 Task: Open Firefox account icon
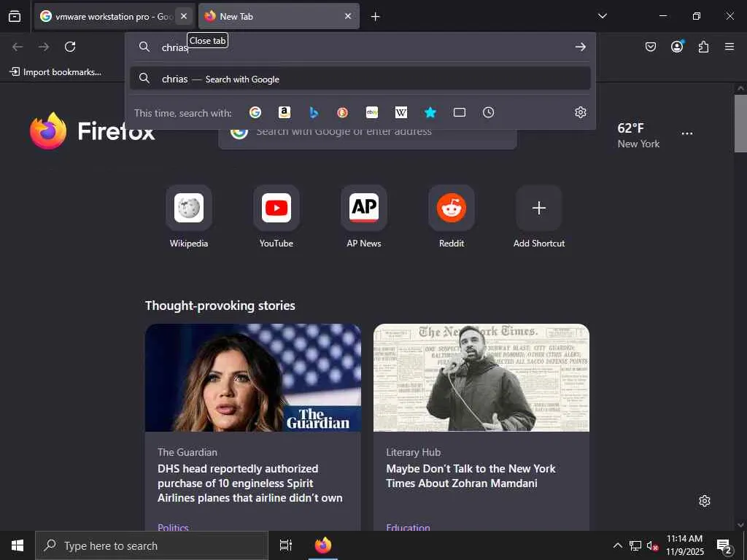tap(677, 47)
